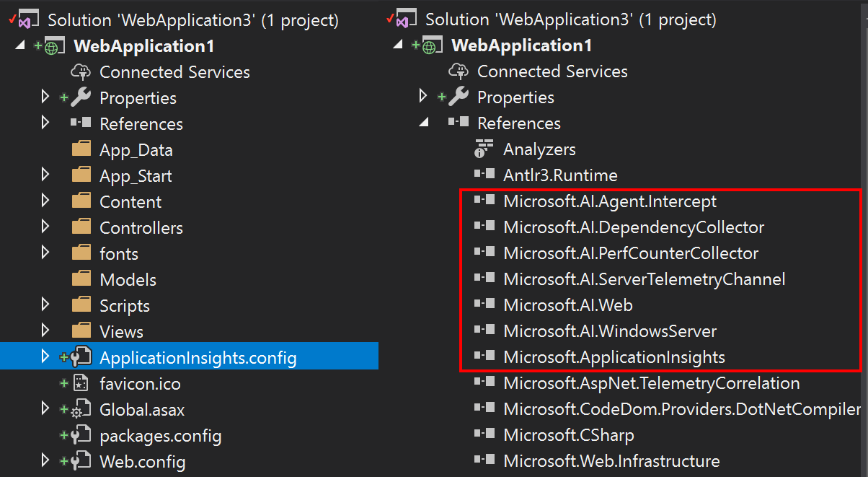Expand the fonts folder arrow

45,253
